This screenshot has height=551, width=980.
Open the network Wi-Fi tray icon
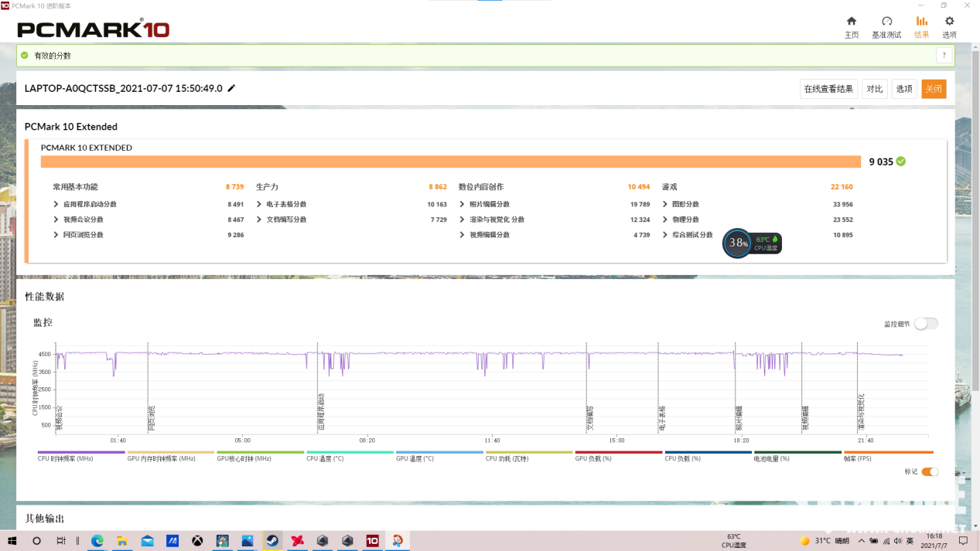coord(886,541)
